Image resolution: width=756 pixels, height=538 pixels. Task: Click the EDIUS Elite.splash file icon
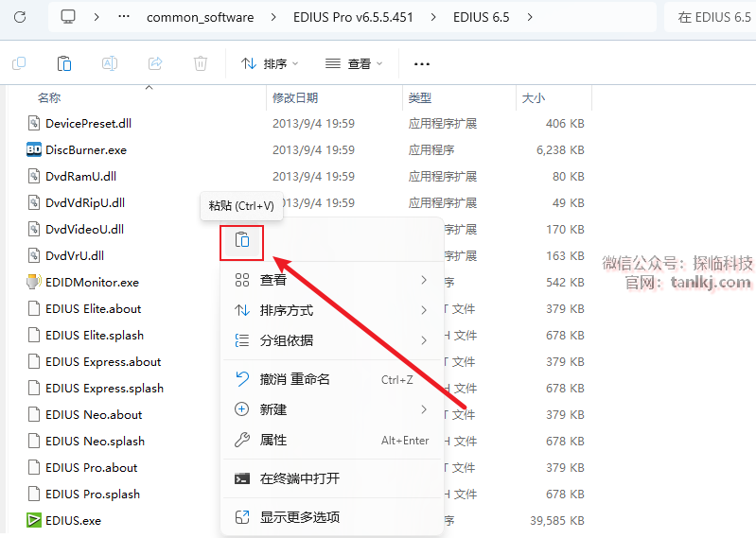pos(34,335)
